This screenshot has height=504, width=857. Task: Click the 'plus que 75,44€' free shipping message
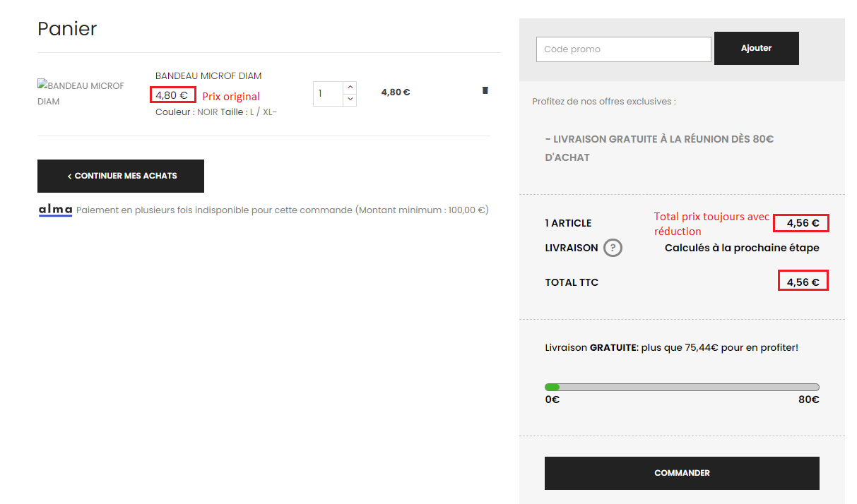(671, 347)
